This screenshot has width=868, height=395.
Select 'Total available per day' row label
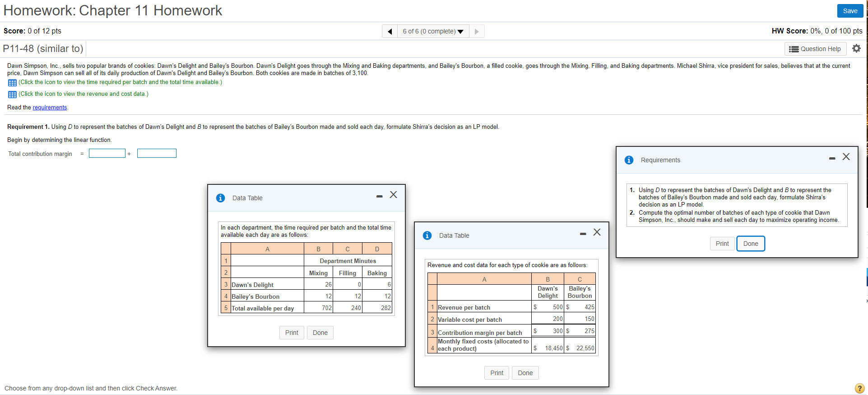pyautogui.click(x=263, y=308)
